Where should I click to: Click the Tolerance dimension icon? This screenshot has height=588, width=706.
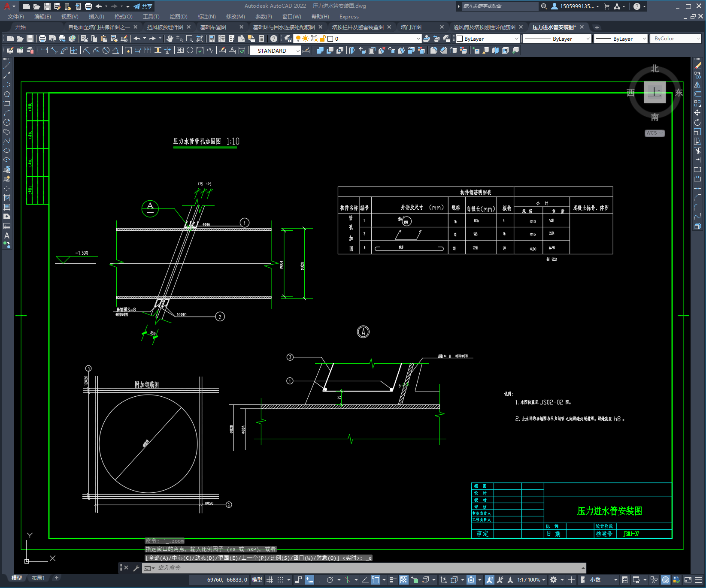[x=180, y=50]
